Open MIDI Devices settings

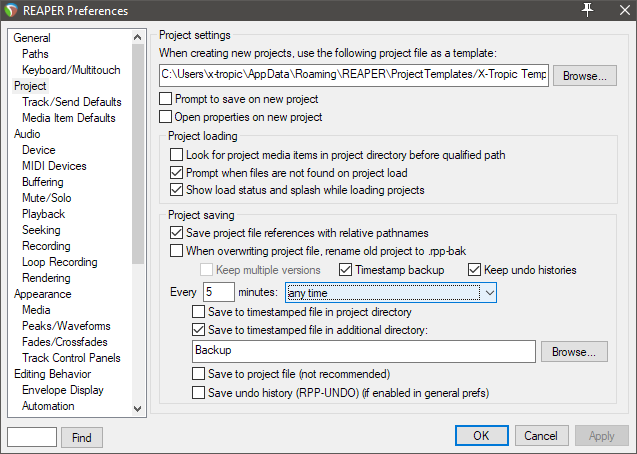point(54,166)
